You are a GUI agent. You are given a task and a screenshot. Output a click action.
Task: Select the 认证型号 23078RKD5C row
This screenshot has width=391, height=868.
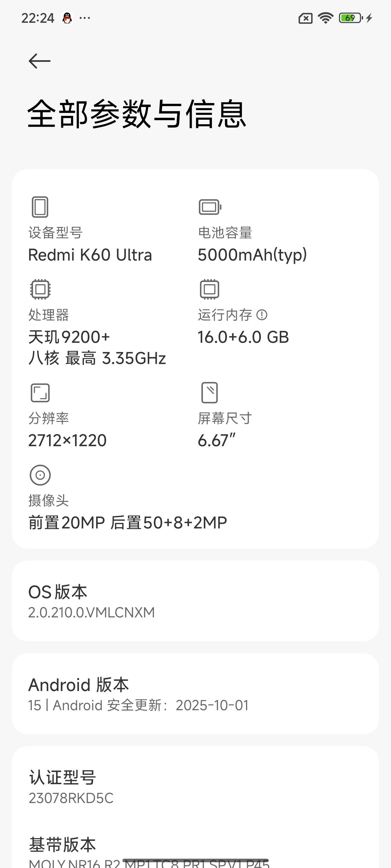(195, 786)
